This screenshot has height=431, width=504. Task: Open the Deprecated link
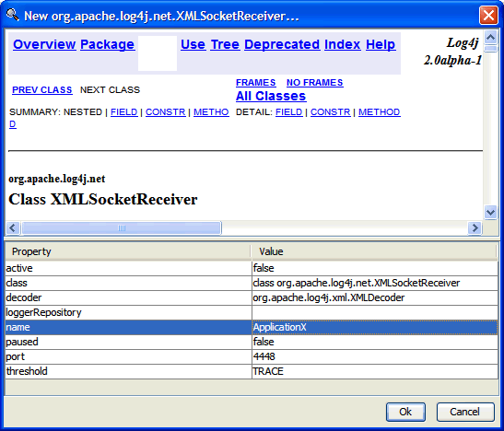282,44
